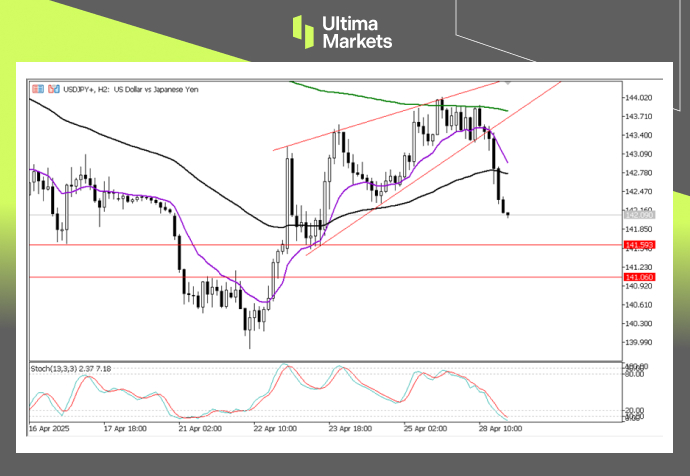Image resolution: width=690 pixels, height=476 pixels.
Task: Select the upper red horizontal support line
Action: click(x=300, y=244)
